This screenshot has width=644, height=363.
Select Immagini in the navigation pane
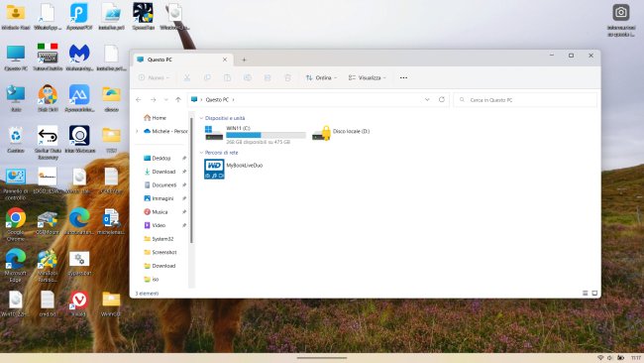click(159, 198)
